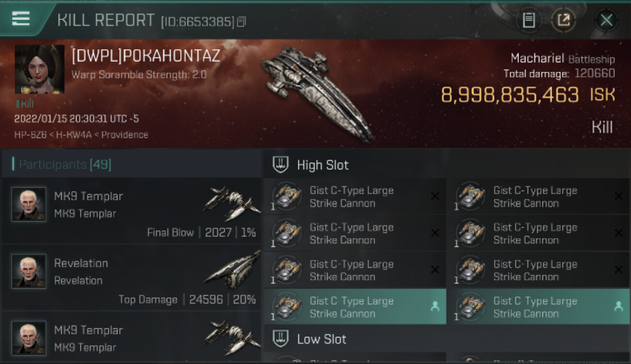Click person icon on highlighted left cannon

point(435,306)
